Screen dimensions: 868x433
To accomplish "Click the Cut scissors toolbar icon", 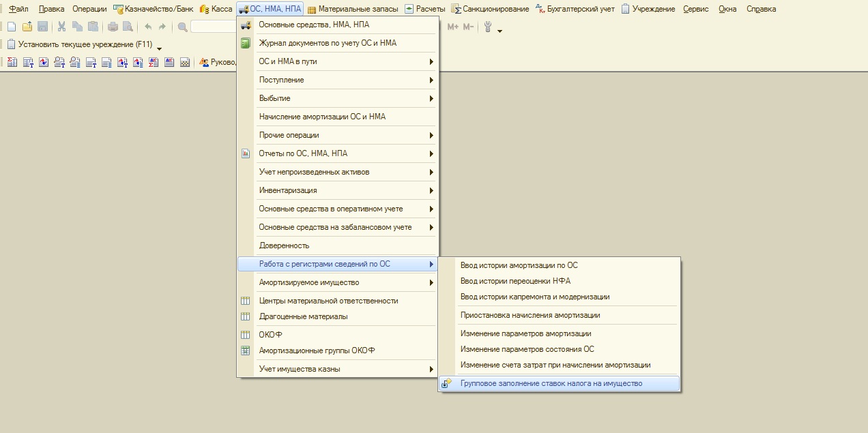I will (x=61, y=27).
